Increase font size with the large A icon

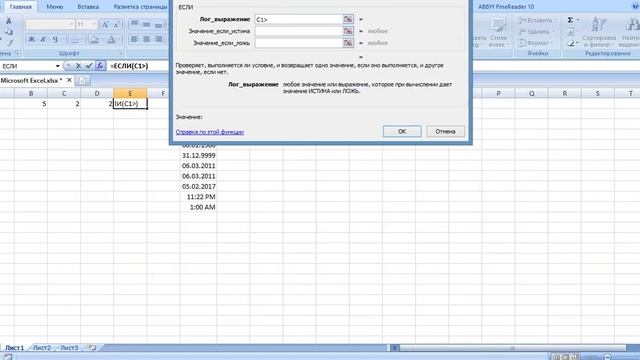[105, 24]
